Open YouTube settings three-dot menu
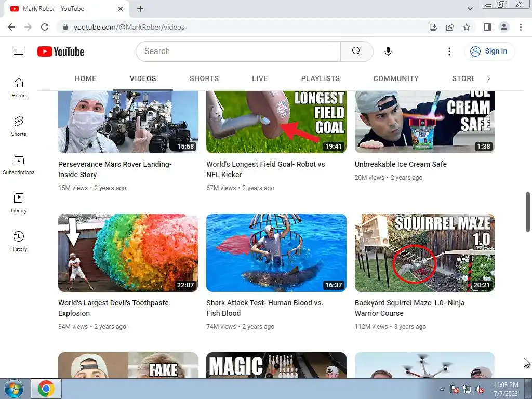 (x=449, y=51)
